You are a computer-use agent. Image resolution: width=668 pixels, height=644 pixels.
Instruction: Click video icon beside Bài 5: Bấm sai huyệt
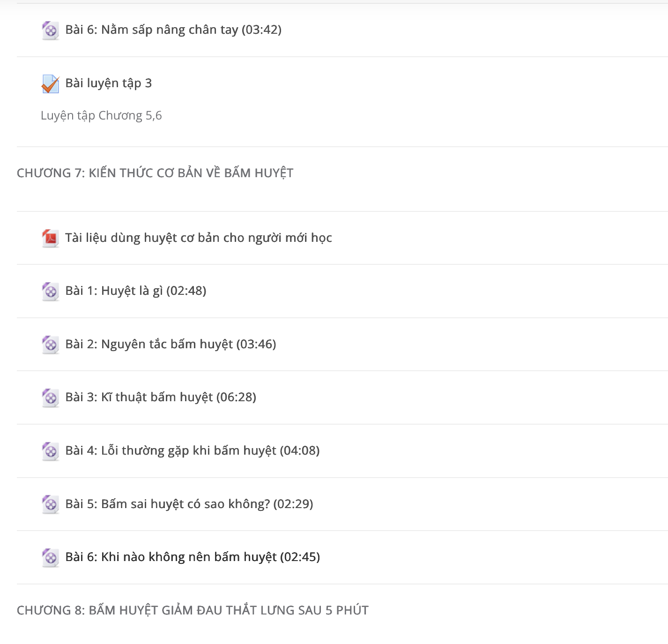tap(50, 504)
